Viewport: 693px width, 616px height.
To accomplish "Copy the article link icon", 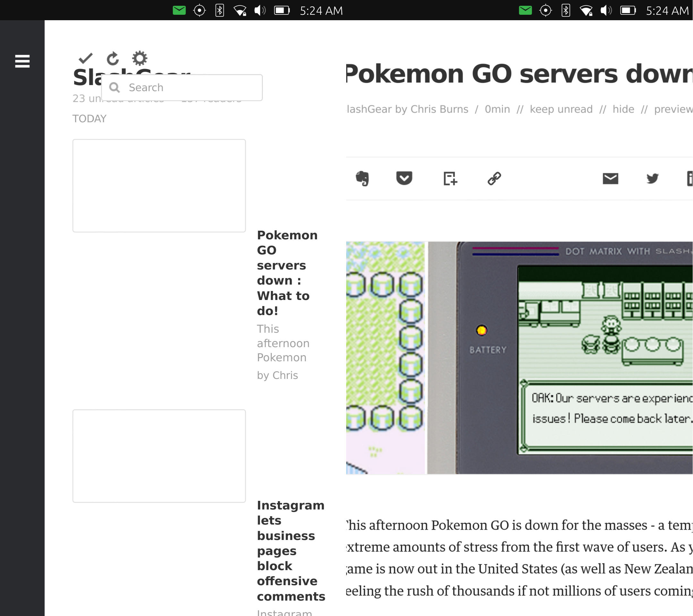I will click(x=494, y=178).
